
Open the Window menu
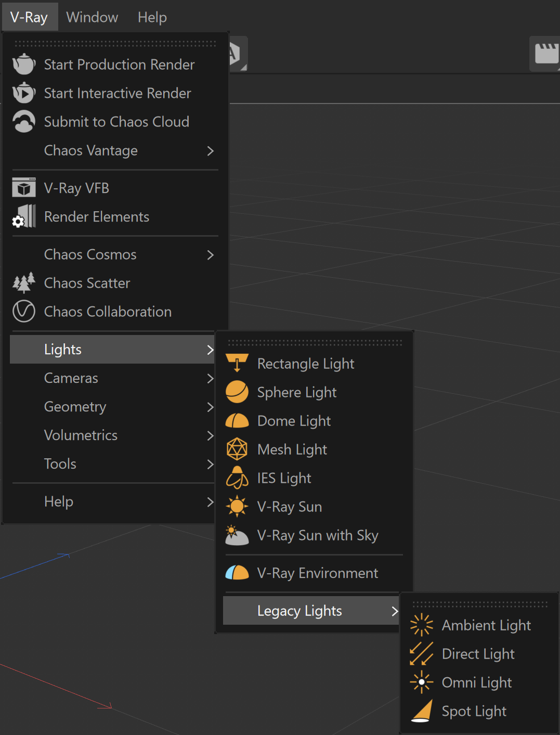[x=92, y=17]
